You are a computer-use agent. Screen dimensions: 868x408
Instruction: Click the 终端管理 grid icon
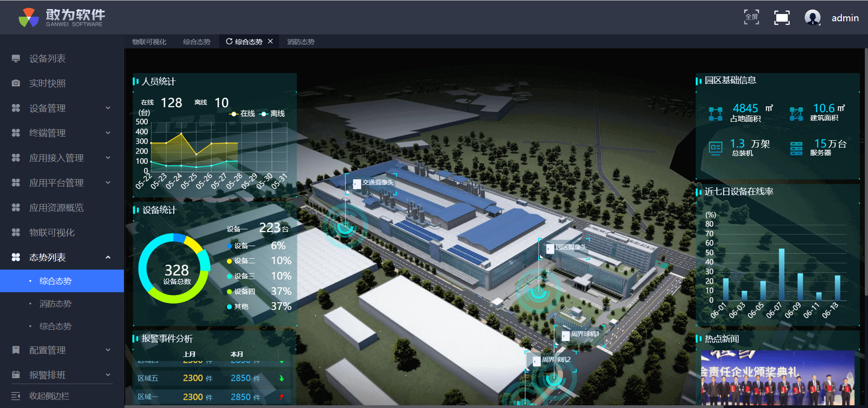pyautogui.click(x=16, y=133)
